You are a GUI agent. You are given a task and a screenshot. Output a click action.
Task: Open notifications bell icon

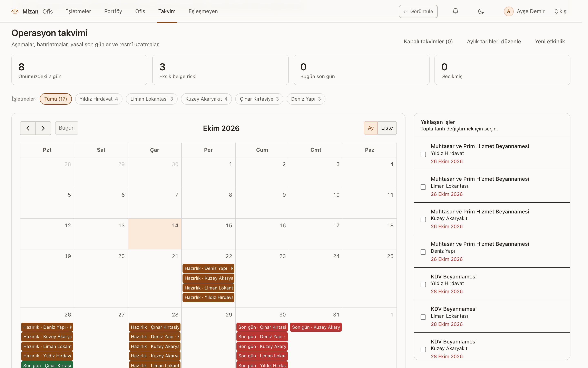click(455, 11)
